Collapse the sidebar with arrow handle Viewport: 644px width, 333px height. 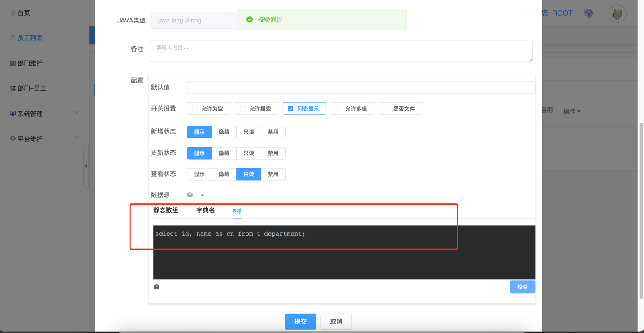86,166
